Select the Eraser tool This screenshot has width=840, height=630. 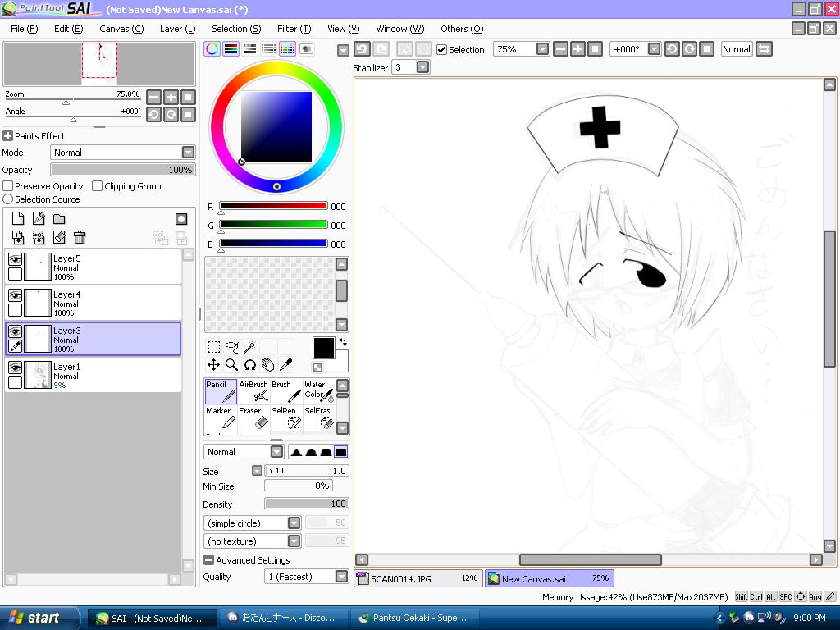pyautogui.click(x=253, y=418)
